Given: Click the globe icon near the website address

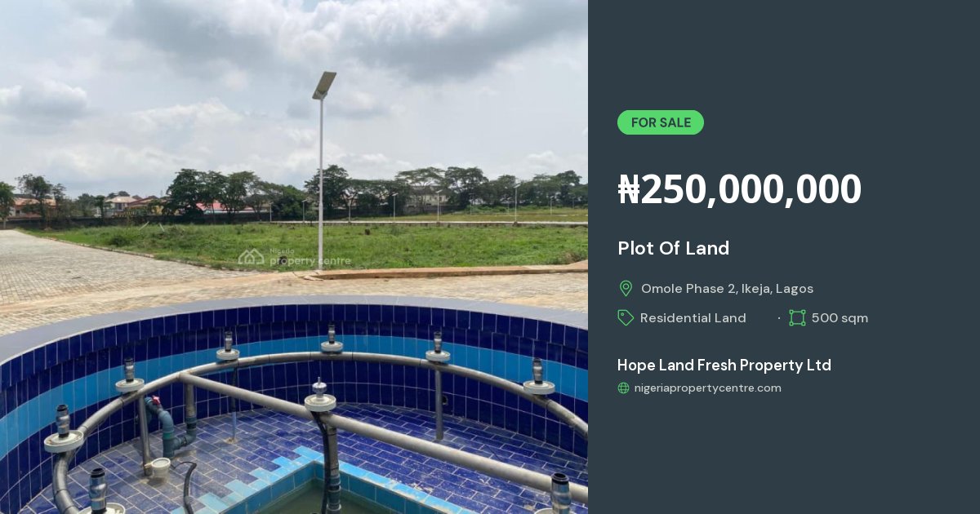Looking at the screenshot, I should [624, 388].
